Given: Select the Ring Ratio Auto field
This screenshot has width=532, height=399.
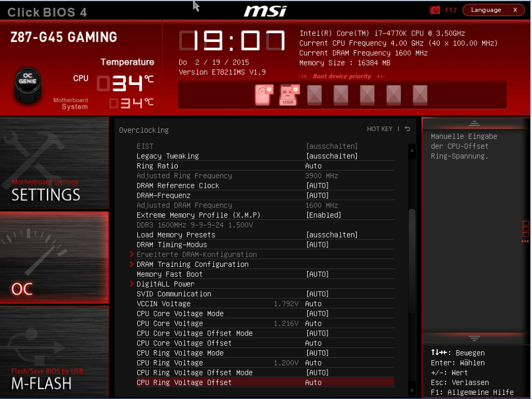Looking at the screenshot, I should tap(313, 166).
